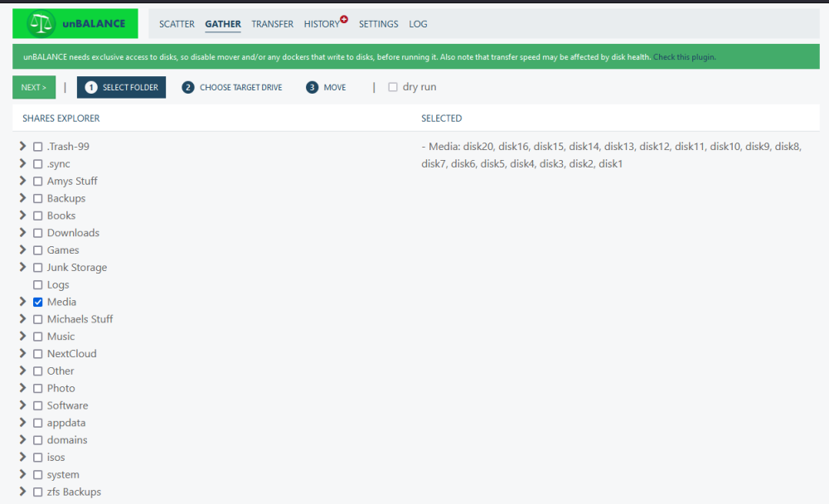Viewport: 829px width, 504px height.
Task: Check the zfs Backups checkbox
Action: click(x=37, y=492)
